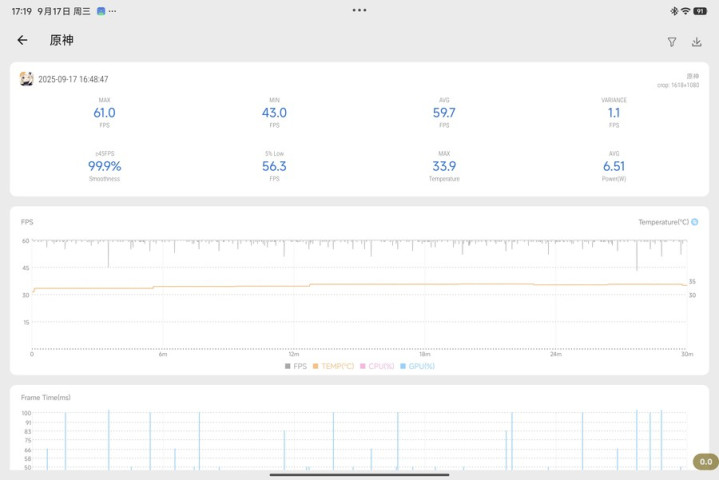Viewport: 719px width, 480px height.
Task: Click the Temperature info icon
Action: tap(694, 222)
